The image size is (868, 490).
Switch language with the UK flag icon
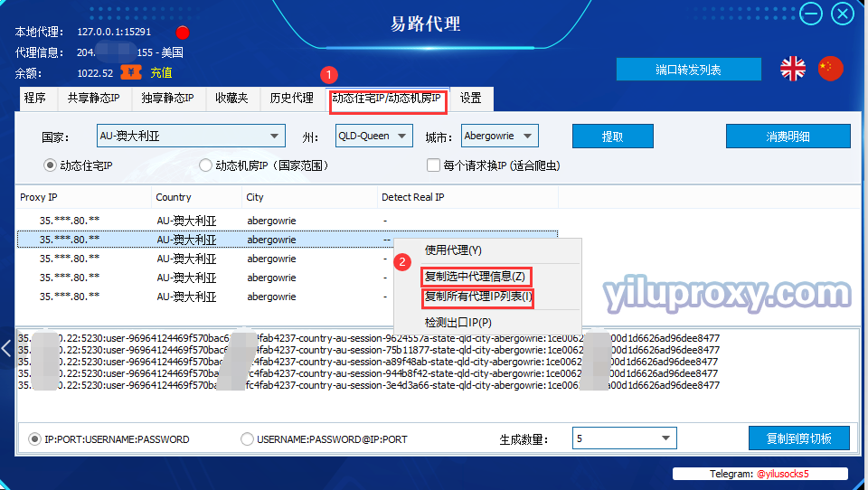click(793, 70)
